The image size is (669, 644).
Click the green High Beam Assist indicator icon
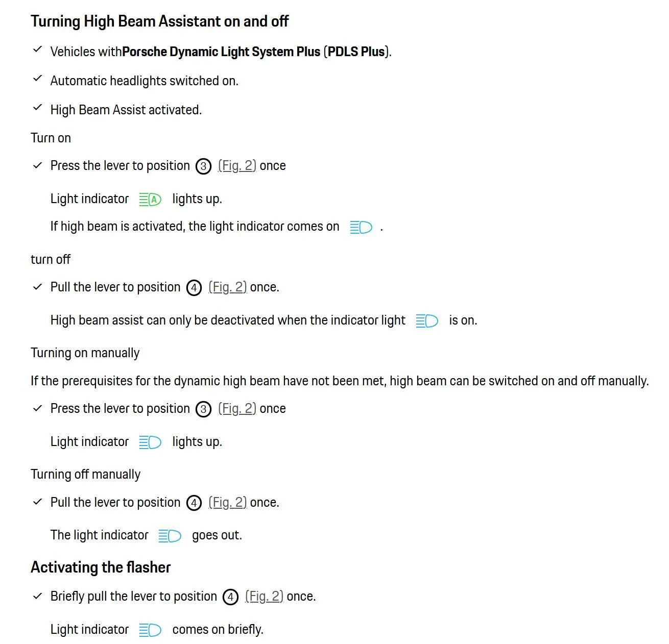point(150,200)
